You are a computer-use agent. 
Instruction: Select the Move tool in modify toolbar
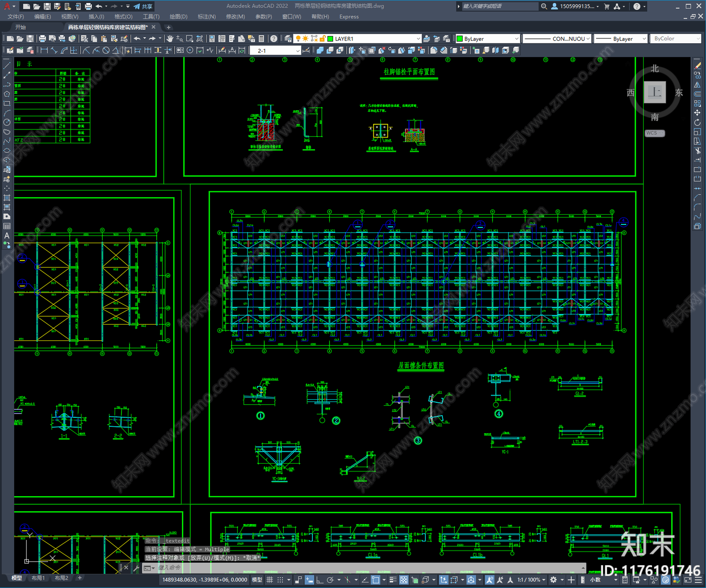(698, 113)
